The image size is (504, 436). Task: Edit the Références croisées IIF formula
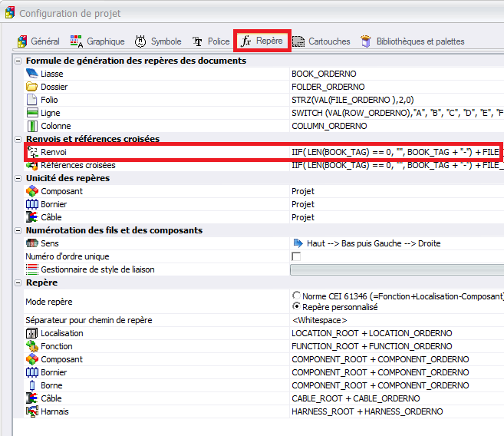(x=397, y=166)
